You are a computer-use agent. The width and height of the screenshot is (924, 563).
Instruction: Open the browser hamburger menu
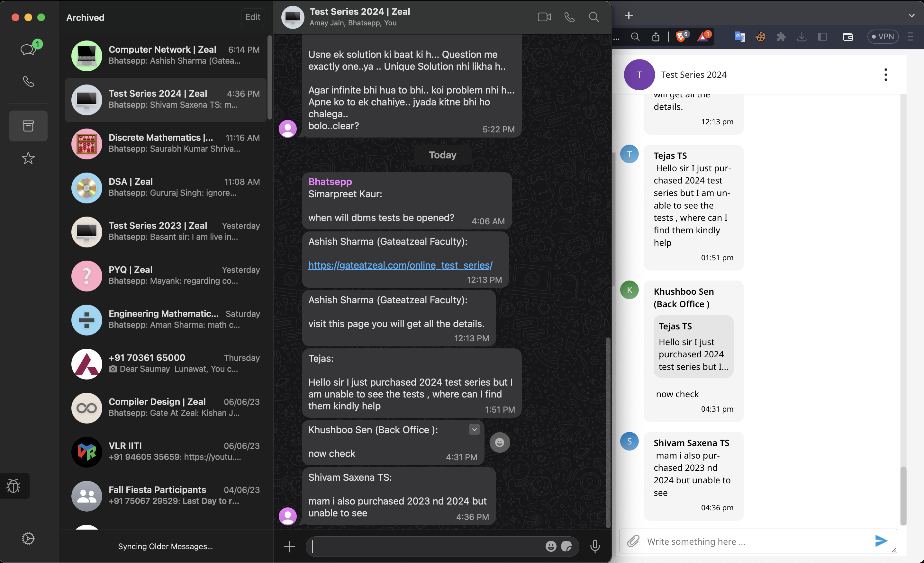point(911,37)
